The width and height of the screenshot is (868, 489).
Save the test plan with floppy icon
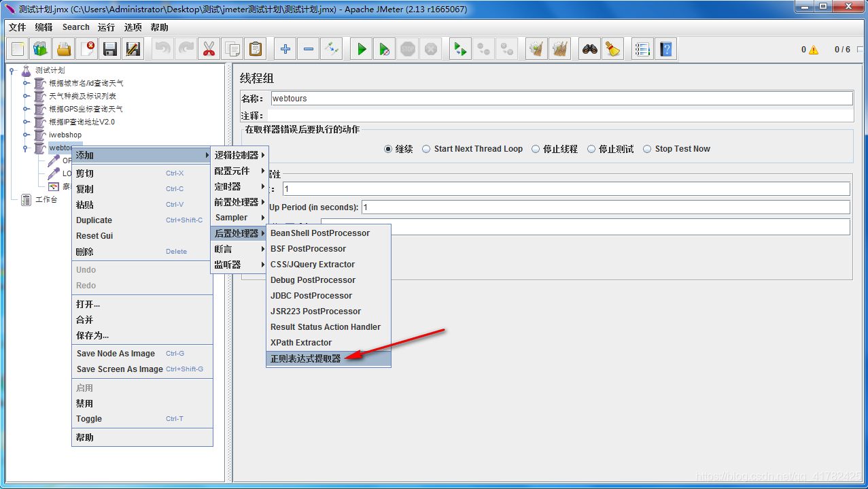110,49
